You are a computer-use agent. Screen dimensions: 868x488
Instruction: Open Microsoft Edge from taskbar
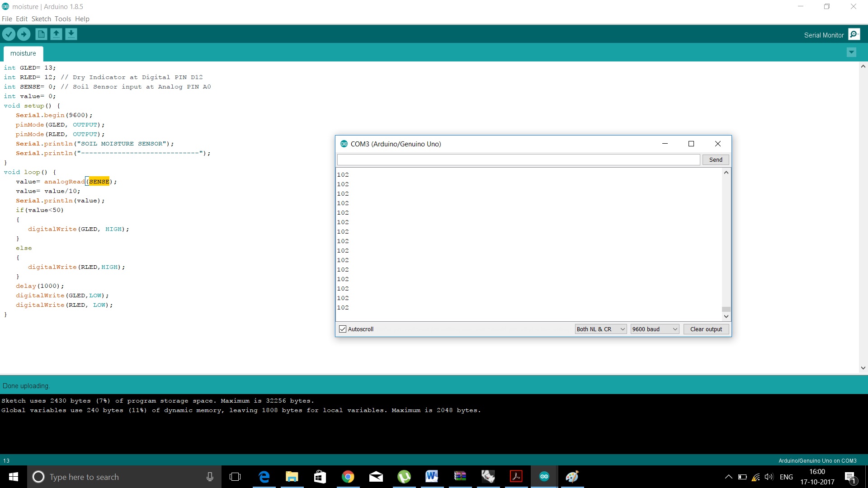tap(264, 477)
